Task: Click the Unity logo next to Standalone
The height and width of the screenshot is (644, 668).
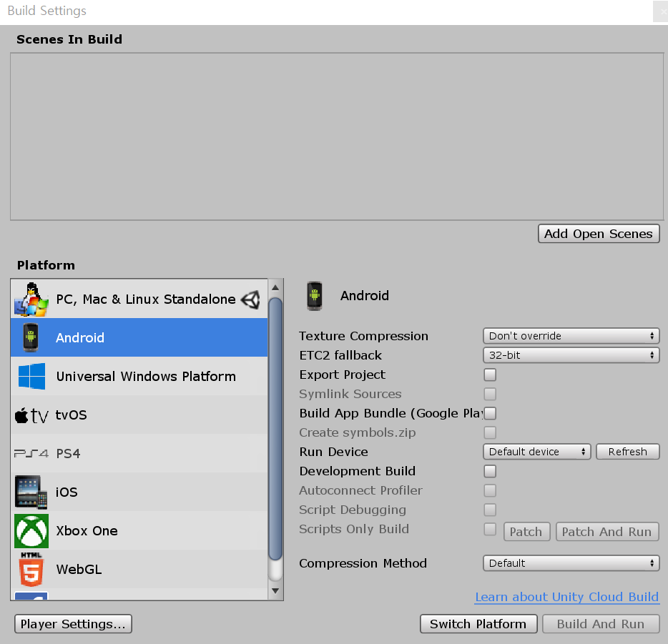Action: (250, 299)
